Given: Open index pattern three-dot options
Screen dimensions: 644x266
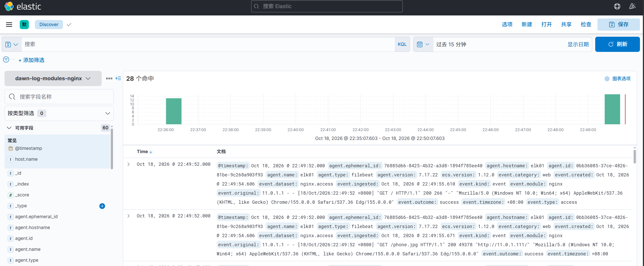Looking at the screenshot, I should pyautogui.click(x=109, y=78).
